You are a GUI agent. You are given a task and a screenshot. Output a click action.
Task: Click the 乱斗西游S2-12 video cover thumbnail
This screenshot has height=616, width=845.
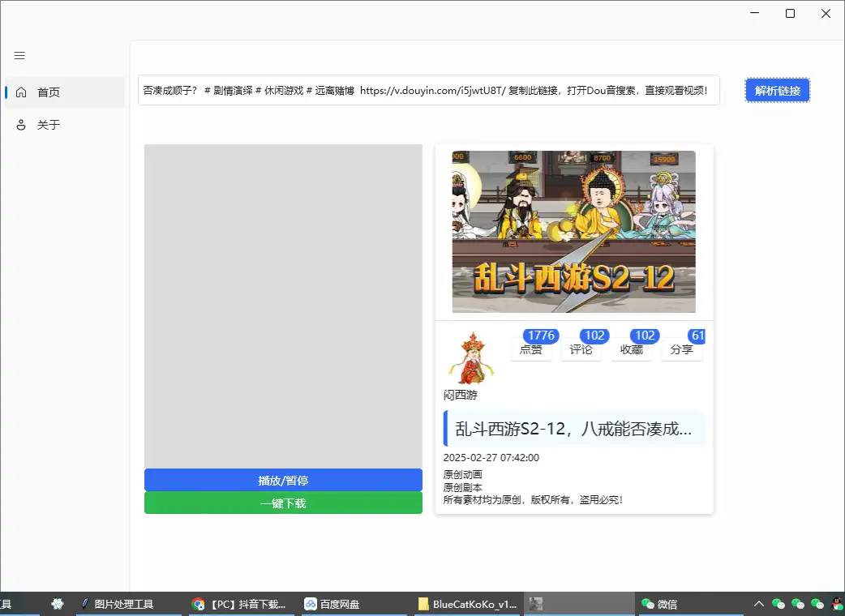point(573,232)
